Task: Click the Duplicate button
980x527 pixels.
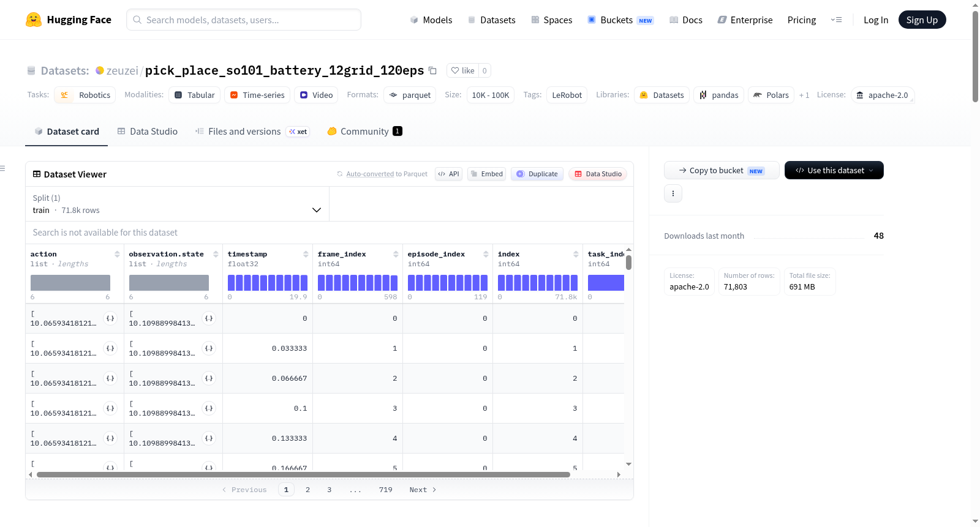Action: click(537, 174)
